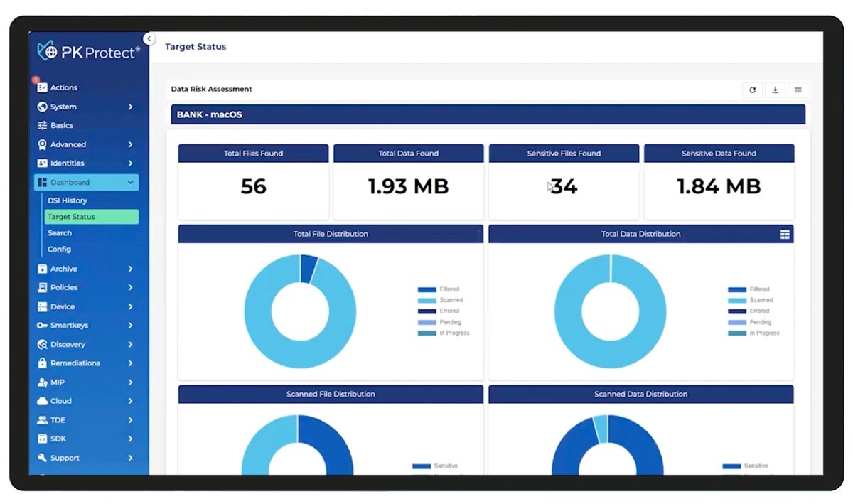Click the Cloud icon

(42, 401)
